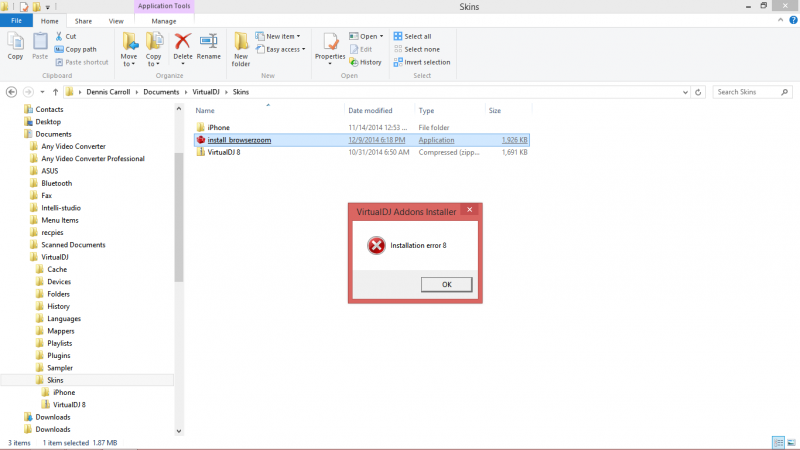
Task: Switch to Large icons view in status bar
Action: point(791,442)
